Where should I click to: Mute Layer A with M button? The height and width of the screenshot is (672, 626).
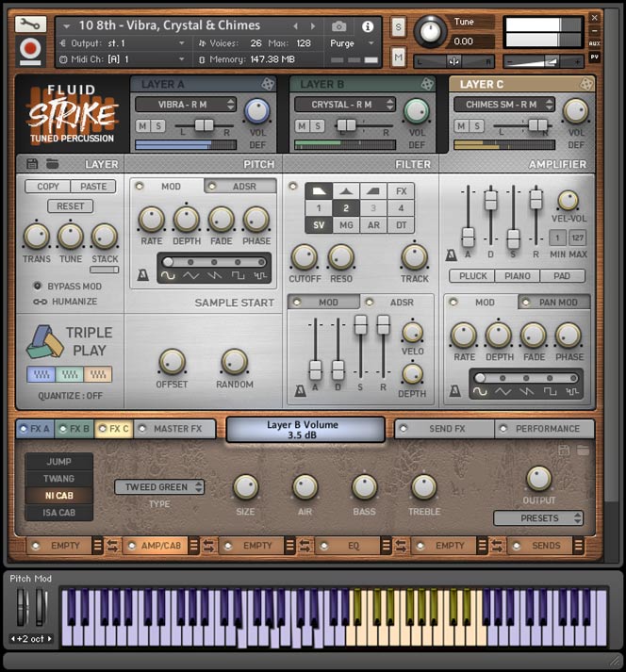click(142, 126)
